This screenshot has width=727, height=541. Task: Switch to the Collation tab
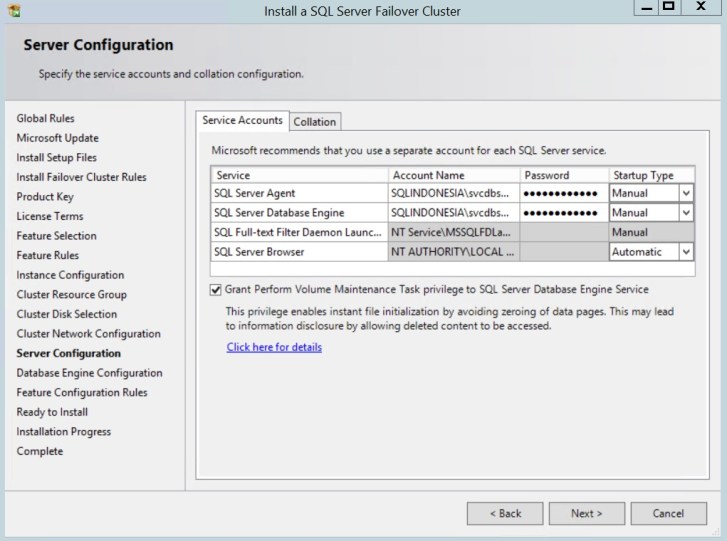tap(314, 122)
